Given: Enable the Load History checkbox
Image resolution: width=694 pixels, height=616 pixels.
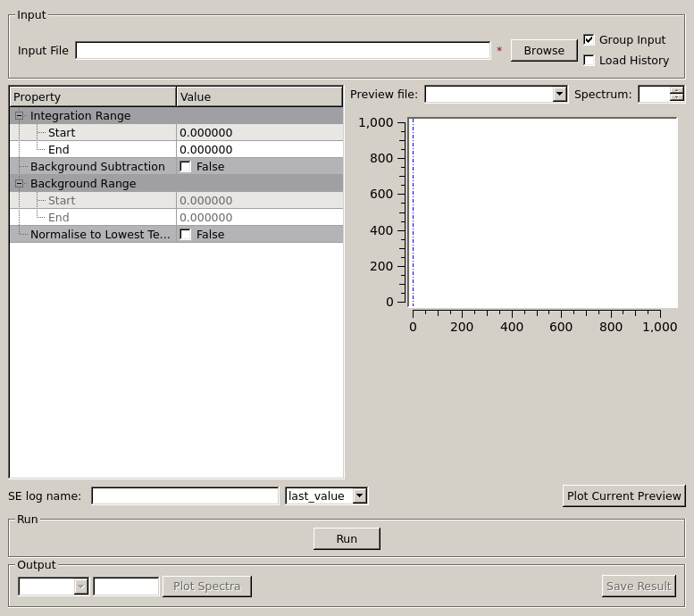Looking at the screenshot, I should tap(589, 61).
